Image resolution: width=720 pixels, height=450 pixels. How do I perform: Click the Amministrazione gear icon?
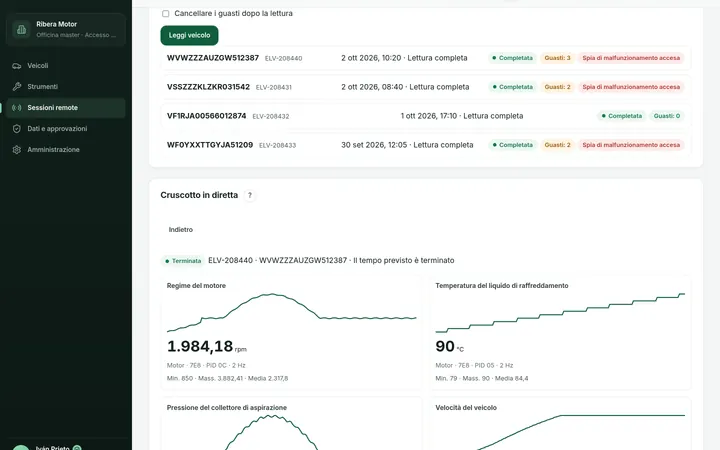(17, 150)
